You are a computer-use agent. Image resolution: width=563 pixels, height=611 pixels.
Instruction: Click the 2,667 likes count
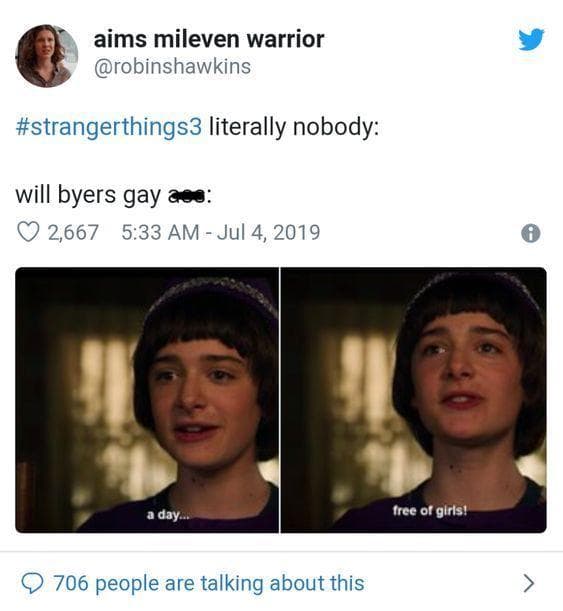73,232
